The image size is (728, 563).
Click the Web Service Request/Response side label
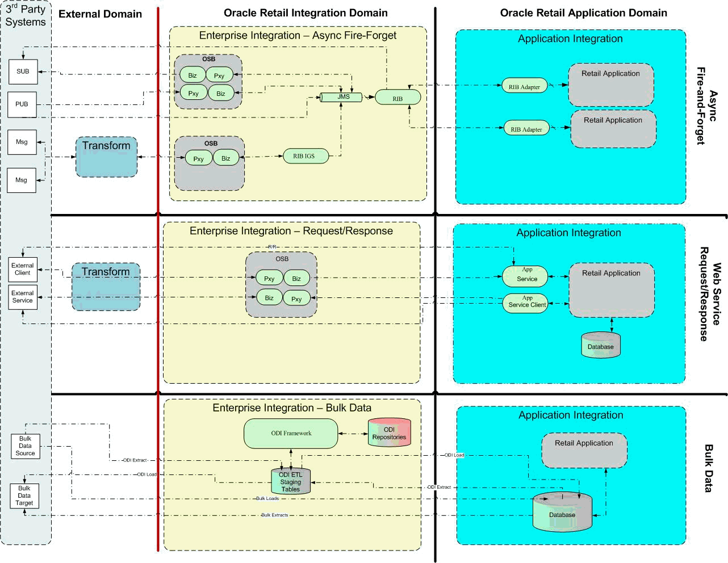(710, 294)
